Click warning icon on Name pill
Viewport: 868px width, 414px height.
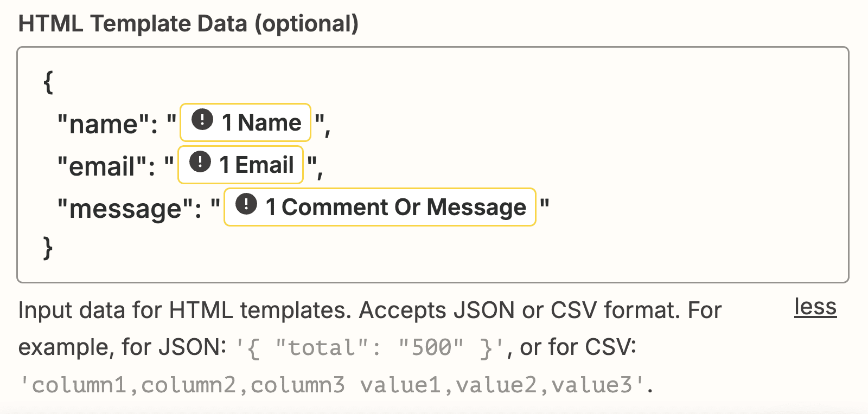coord(202,120)
